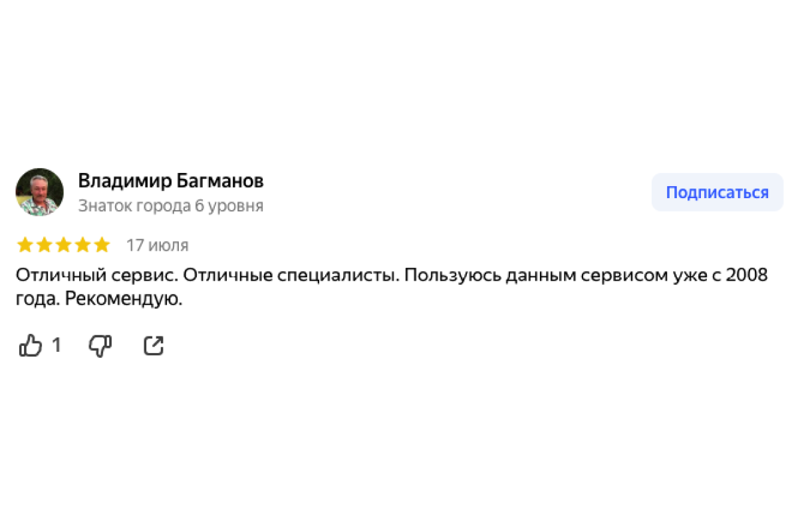Click the Знаток города 6 уровня label

click(171, 206)
